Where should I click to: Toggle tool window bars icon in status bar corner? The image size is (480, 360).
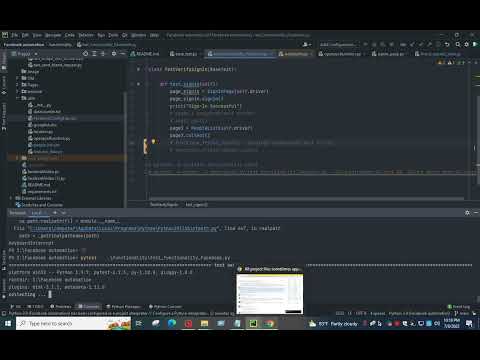click(4, 314)
